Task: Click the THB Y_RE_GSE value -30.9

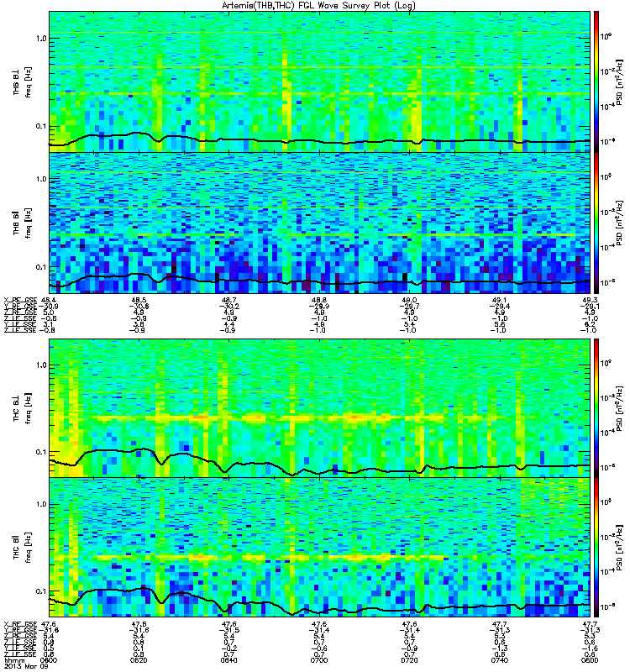Action: (x=49, y=307)
